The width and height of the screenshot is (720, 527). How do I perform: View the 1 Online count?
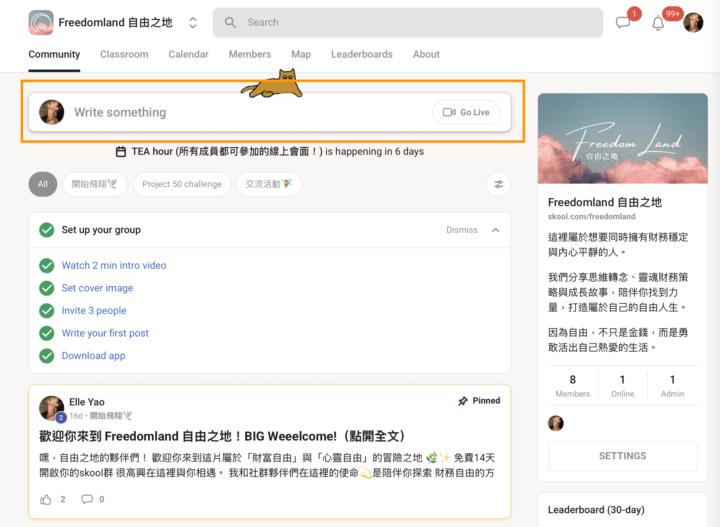[x=623, y=386]
